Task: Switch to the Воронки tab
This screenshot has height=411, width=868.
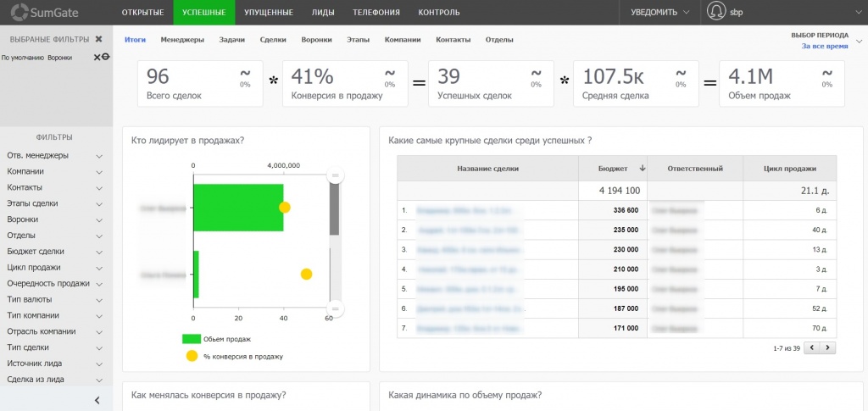Action: 317,40
